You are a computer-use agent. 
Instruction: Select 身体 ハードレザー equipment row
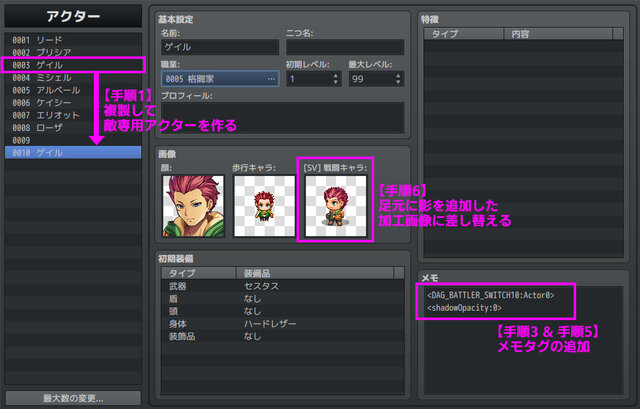(282, 324)
